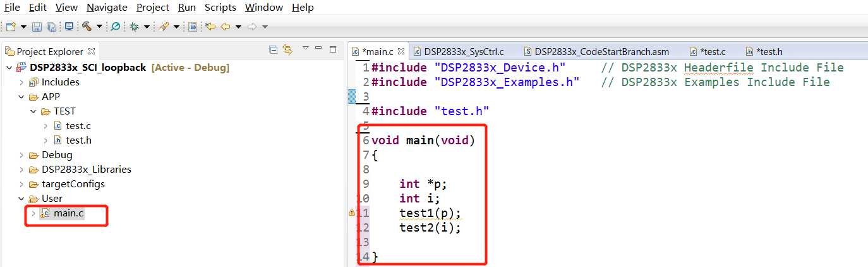Open the New dropdown arrow
The width and height of the screenshot is (868, 267).
(23, 27)
